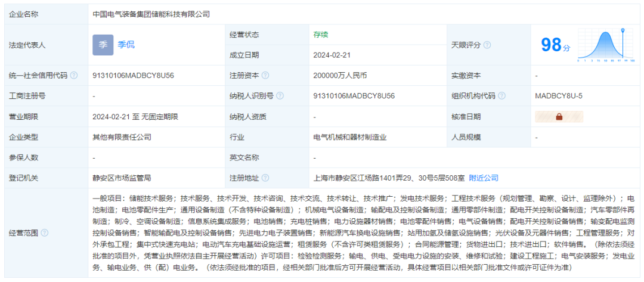
Task: Select the 英文名称 label
Action: point(244,157)
